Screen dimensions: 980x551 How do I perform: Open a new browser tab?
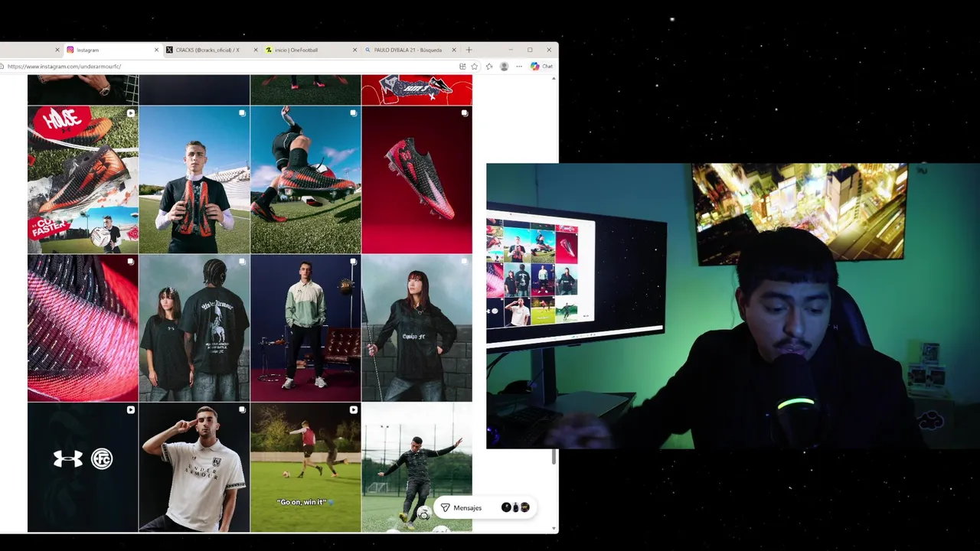pos(469,50)
